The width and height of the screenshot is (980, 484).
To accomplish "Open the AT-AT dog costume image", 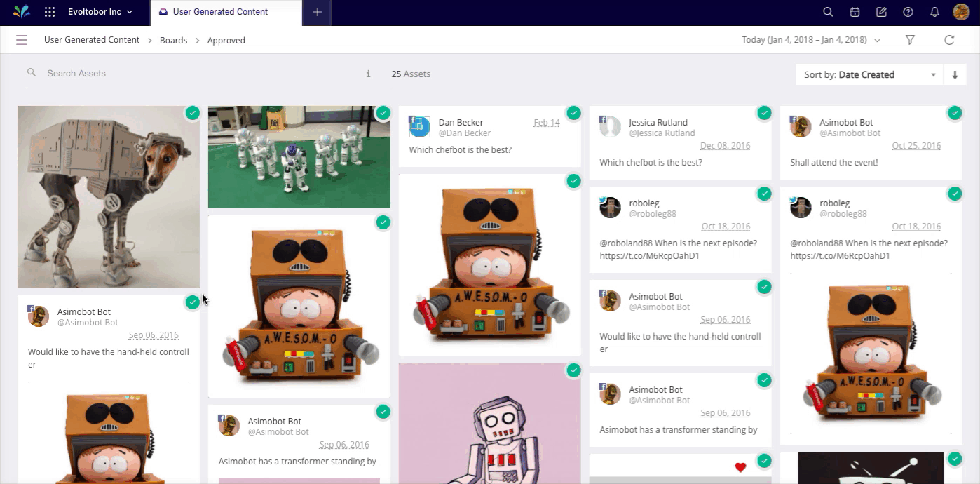I will pyautogui.click(x=109, y=197).
